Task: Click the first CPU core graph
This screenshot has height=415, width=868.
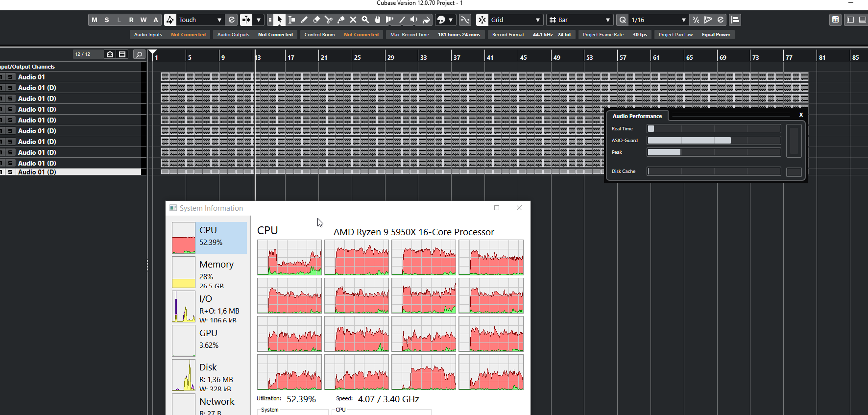Action: click(289, 257)
